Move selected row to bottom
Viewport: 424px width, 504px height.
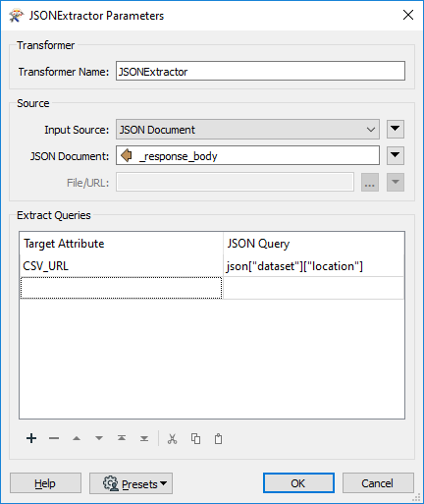point(144,438)
